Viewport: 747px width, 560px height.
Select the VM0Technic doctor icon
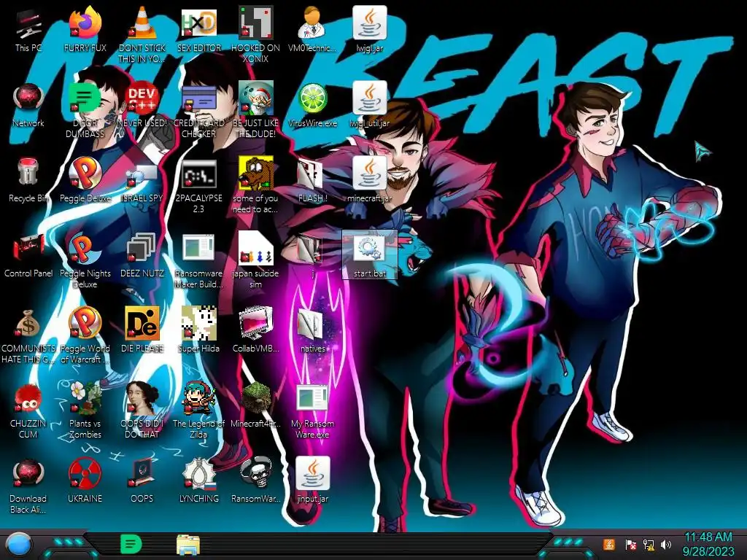(312, 29)
